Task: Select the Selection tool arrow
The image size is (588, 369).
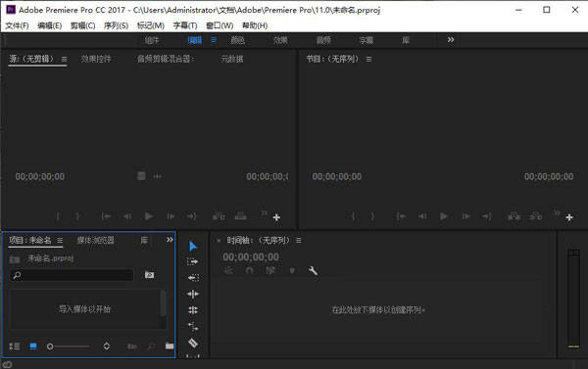Action: click(x=193, y=246)
